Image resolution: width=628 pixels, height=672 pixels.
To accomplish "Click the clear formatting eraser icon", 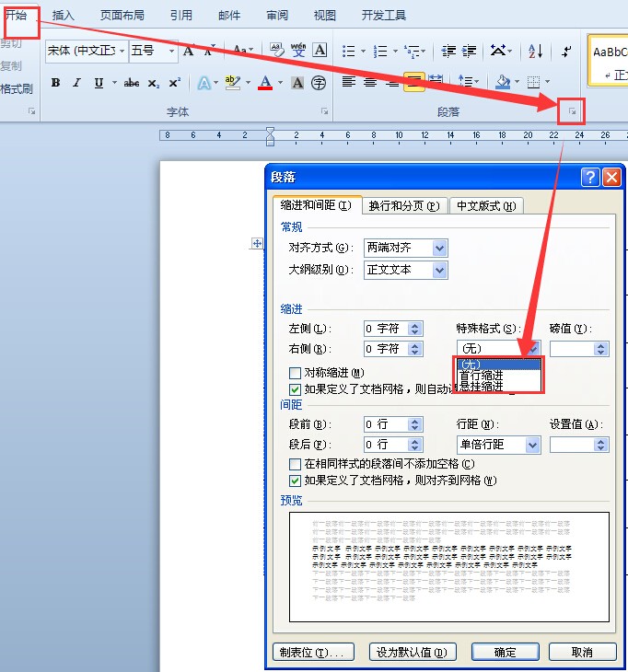I will pos(277,50).
